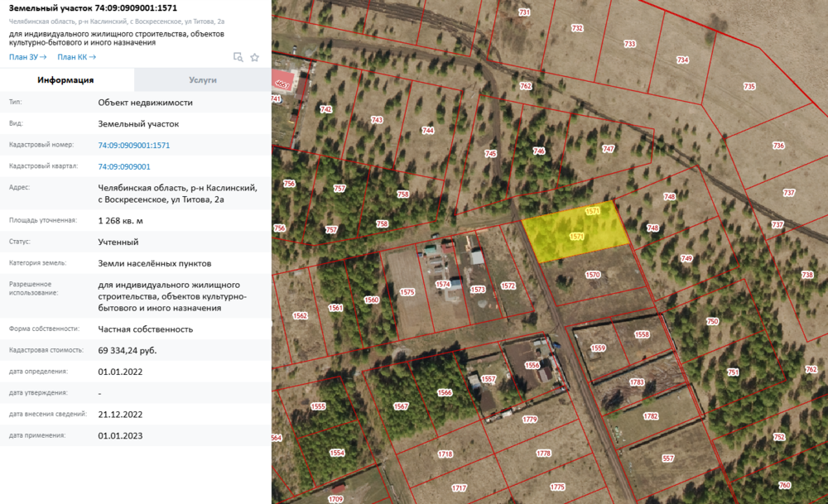Switch to the Услуги tab
828x504 pixels.
[202, 80]
